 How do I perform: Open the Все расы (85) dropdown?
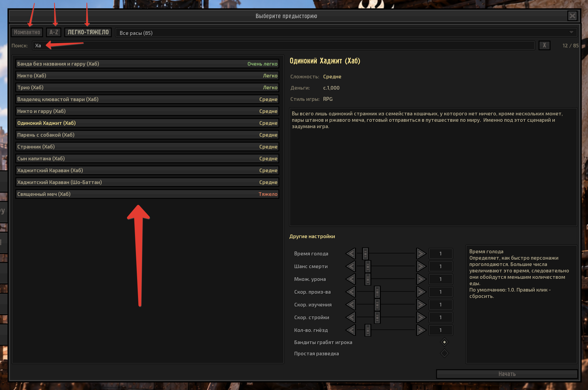[346, 32]
